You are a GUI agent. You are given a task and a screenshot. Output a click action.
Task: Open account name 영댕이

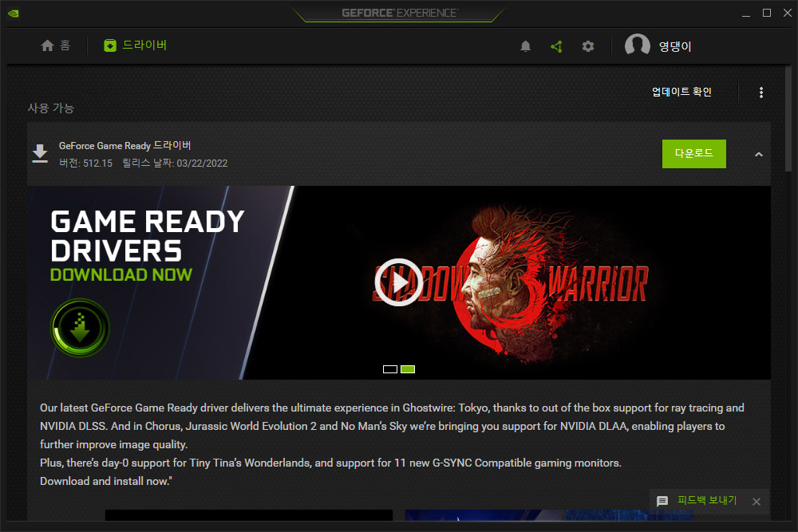tap(675, 47)
